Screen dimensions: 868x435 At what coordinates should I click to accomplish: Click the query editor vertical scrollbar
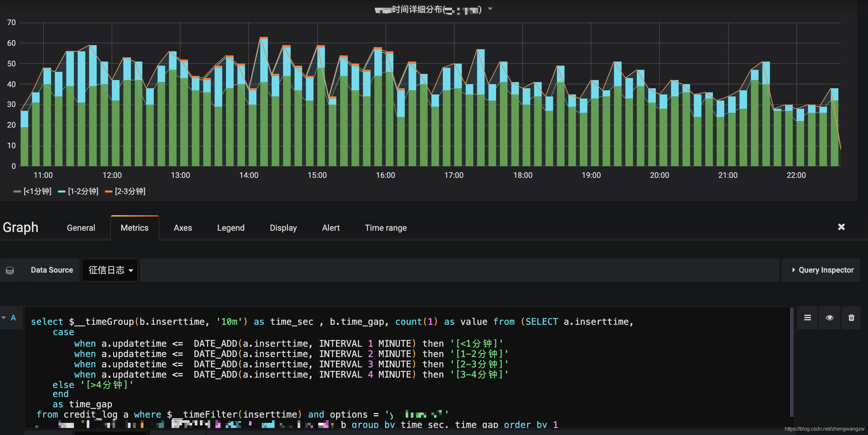click(792, 362)
